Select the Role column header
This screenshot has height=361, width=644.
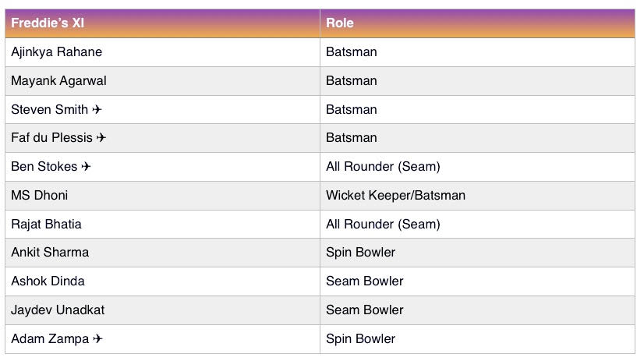[477, 23]
